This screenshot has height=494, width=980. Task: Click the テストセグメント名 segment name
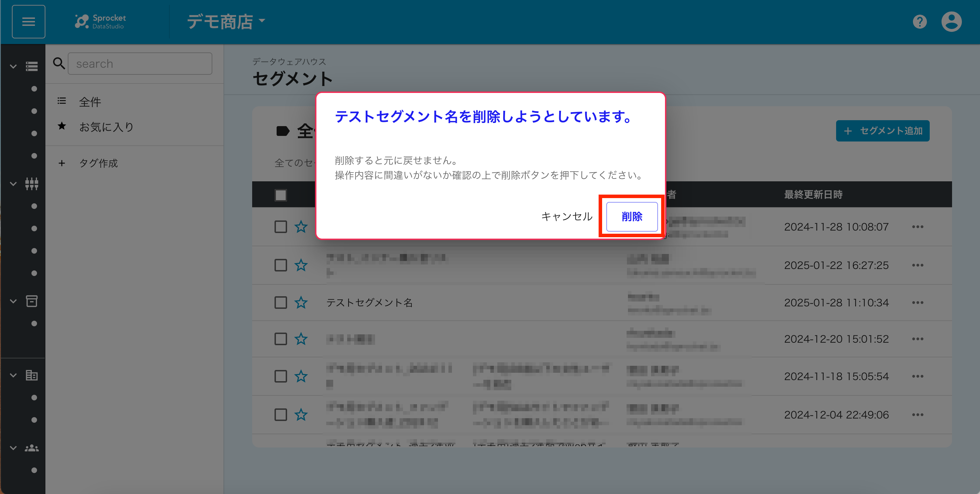tap(369, 303)
